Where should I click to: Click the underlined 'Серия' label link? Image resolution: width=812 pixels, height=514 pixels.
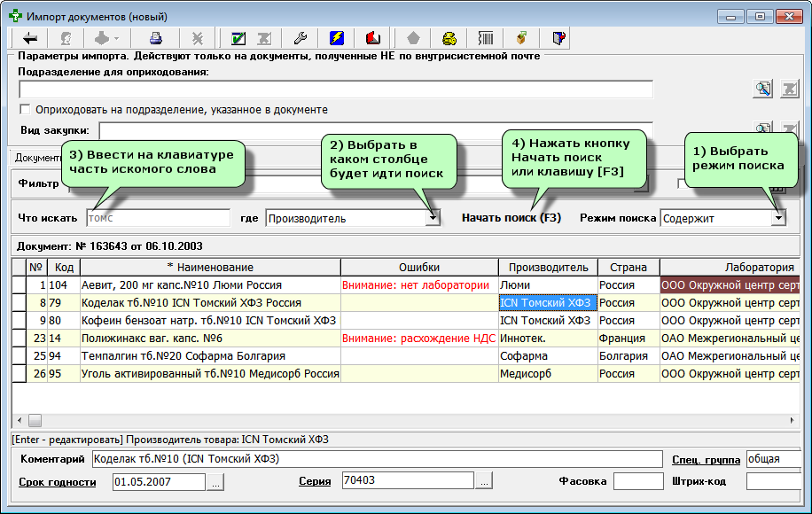click(x=315, y=481)
